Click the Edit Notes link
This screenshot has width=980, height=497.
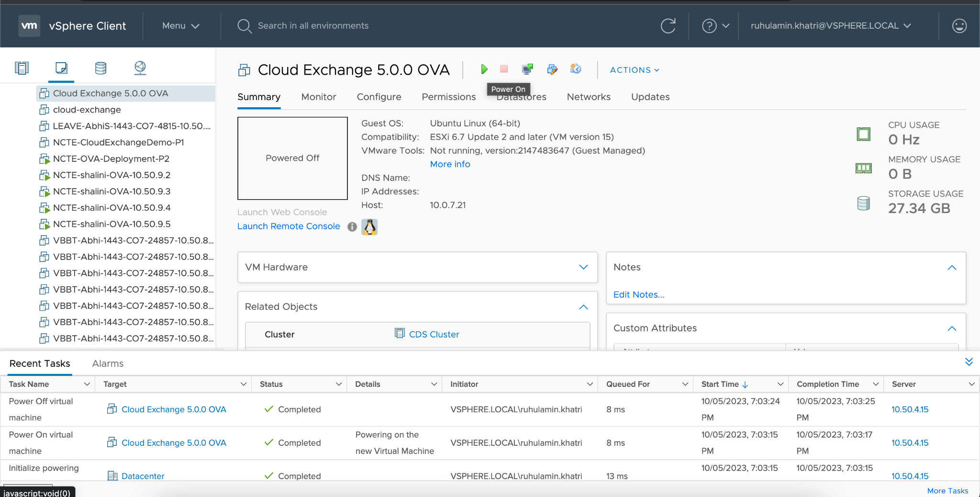[639, 294]
